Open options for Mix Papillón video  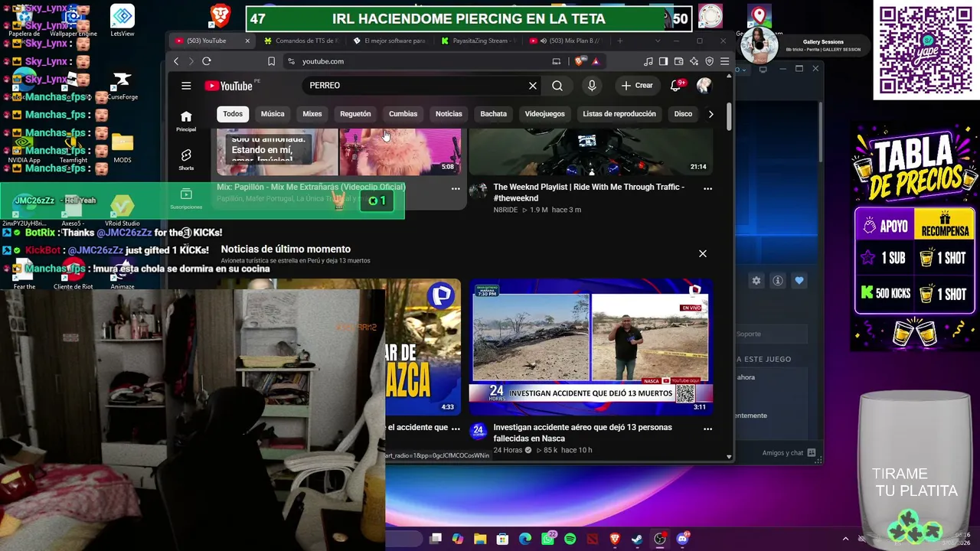(x=456, y=188)
